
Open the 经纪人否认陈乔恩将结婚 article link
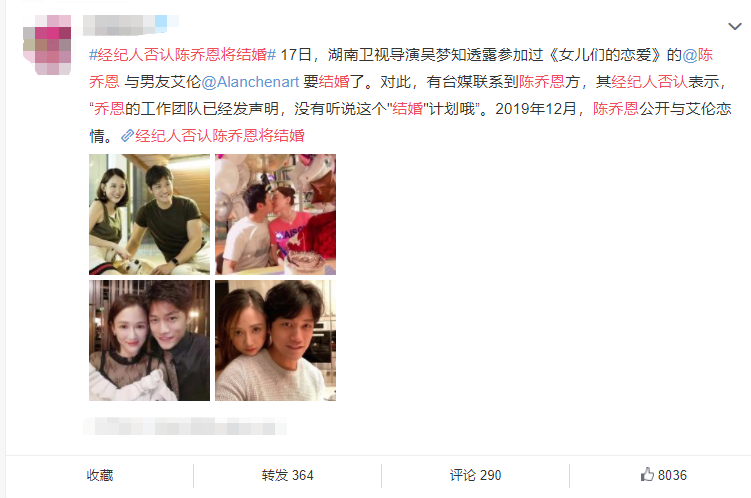pyautogui.click(x=220, y=136)
